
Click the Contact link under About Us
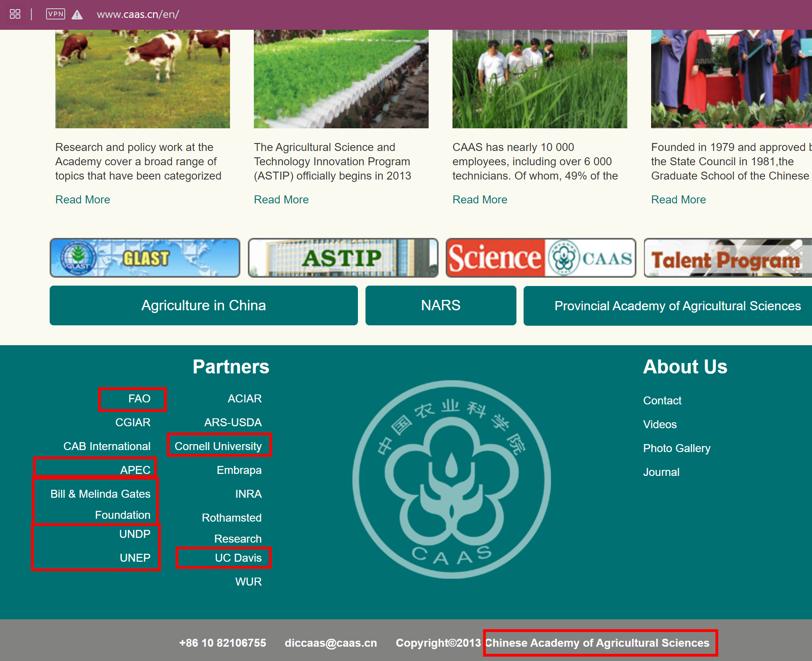(662, 400)
